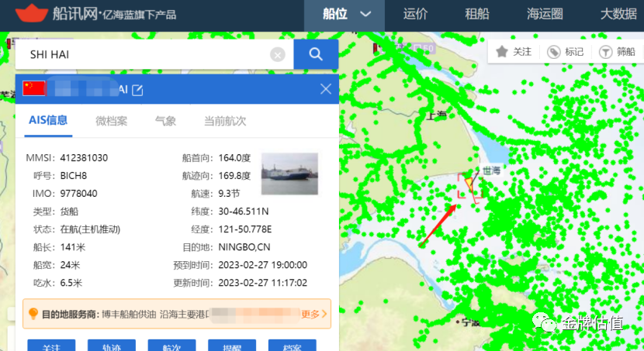Click the call sign BICH8
644x351 pixels.
pos(74,176)
